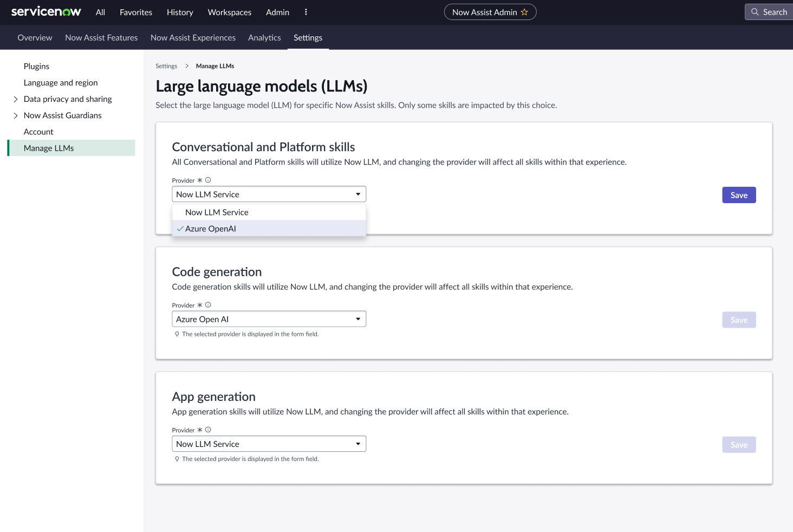Open the Admin menu

coord(277,12)
